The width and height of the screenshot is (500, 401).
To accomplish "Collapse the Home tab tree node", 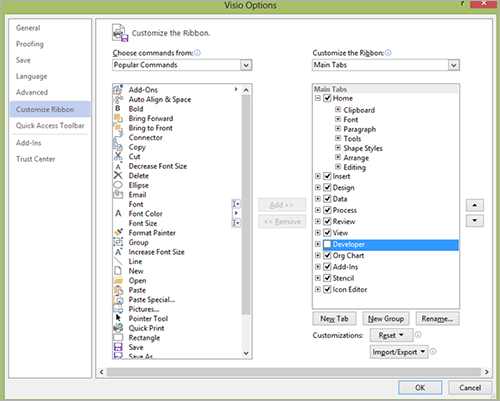I will click(x=318, y=98).
